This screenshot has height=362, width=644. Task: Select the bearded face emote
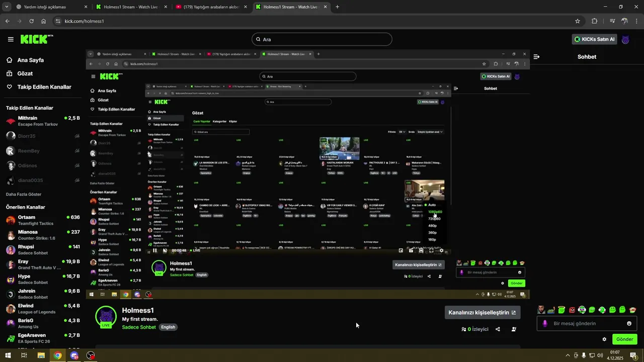pyautogui.click(x=541, y=310)
